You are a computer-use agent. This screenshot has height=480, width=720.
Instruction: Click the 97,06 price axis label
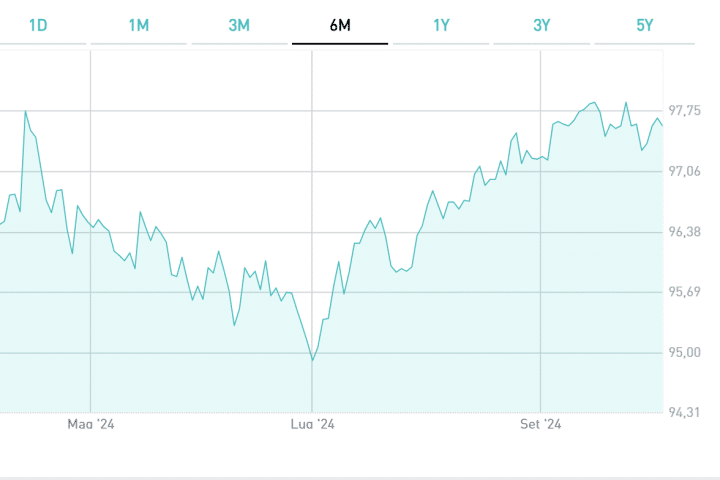pos(684,171)
